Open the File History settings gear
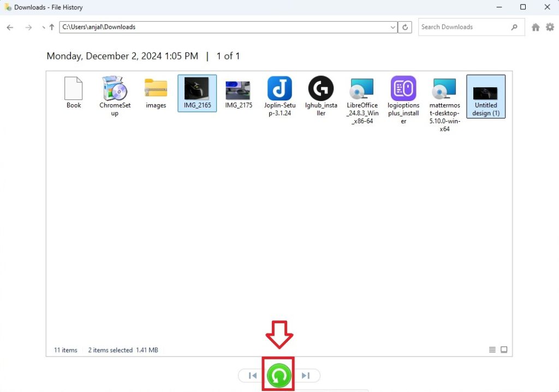 click(x=550, y=27)
